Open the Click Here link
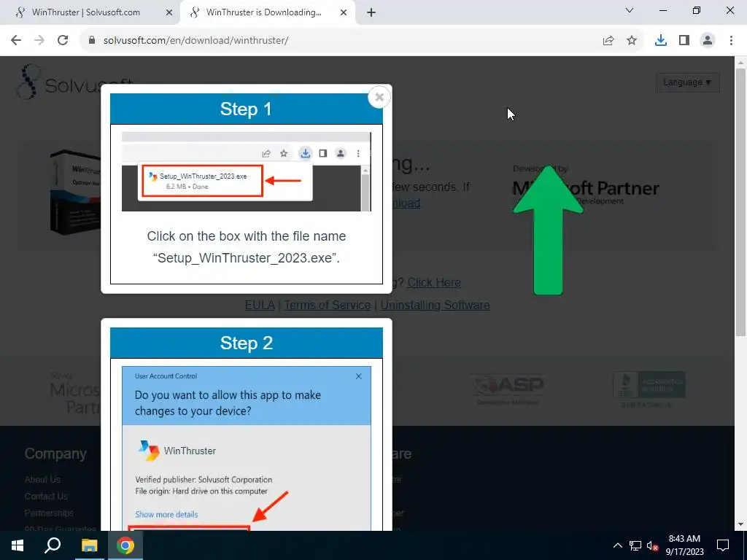Image resolution: width=747 pixels, height=560 pixels. tap(434, 282)
